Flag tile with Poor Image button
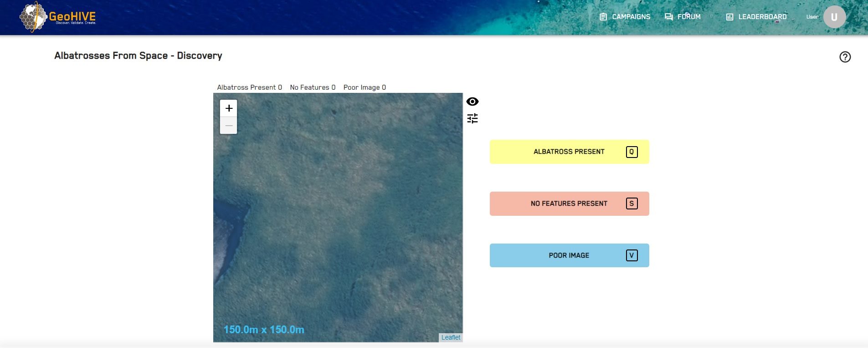868x361 pixels. [x=569, y=255]
